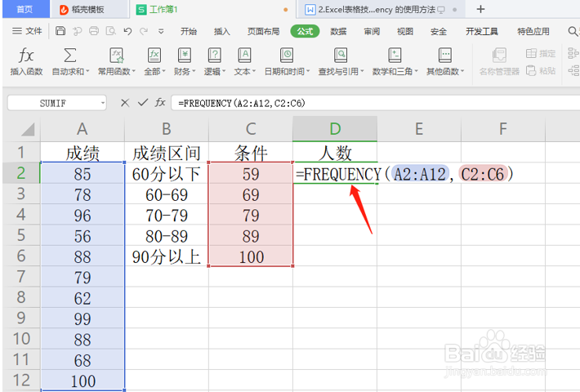Click the Undo arrow icon
The height and width of the screenshot is (392, 580).
click(127, 31)
